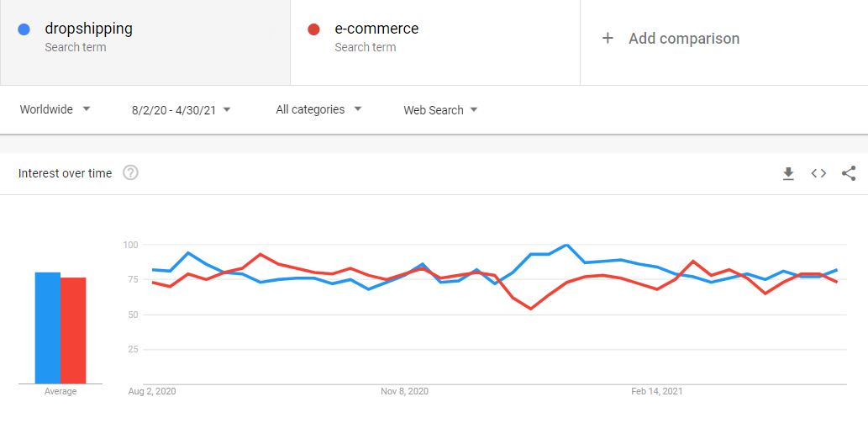
Task: Open the 8/2/20 - 4/30/21 date range dropdown
Action: pos(181,109)
